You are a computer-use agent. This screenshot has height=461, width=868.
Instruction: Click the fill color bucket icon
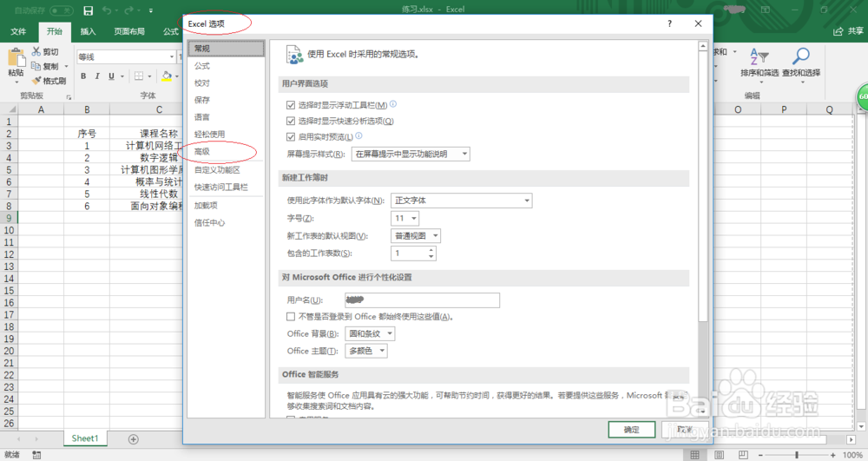167,76
